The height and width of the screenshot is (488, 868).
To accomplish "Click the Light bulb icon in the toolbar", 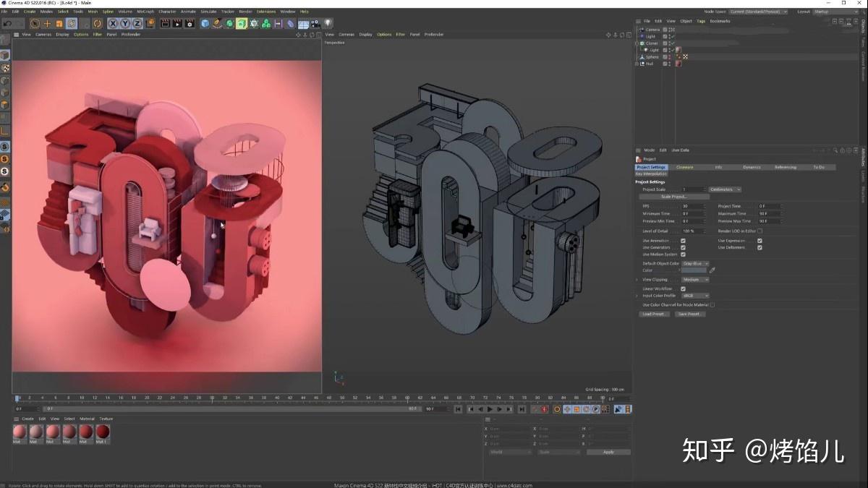I will coord(328,24).
